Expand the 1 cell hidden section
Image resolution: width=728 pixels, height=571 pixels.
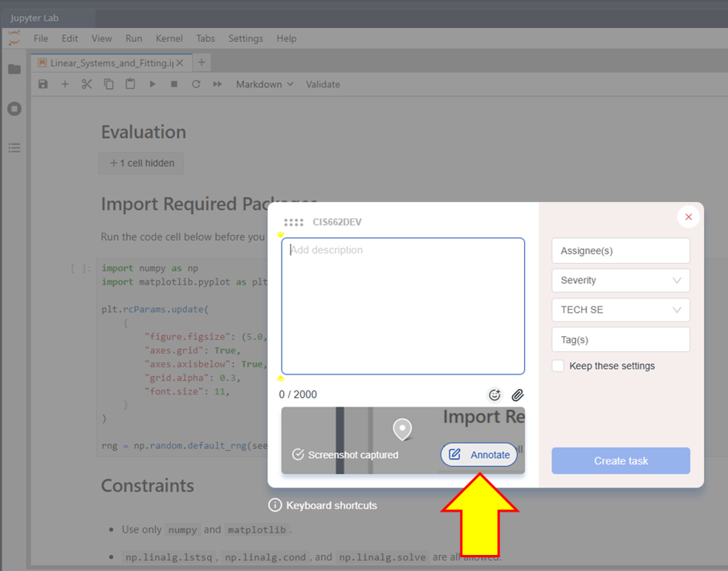(x=141, y=164)
